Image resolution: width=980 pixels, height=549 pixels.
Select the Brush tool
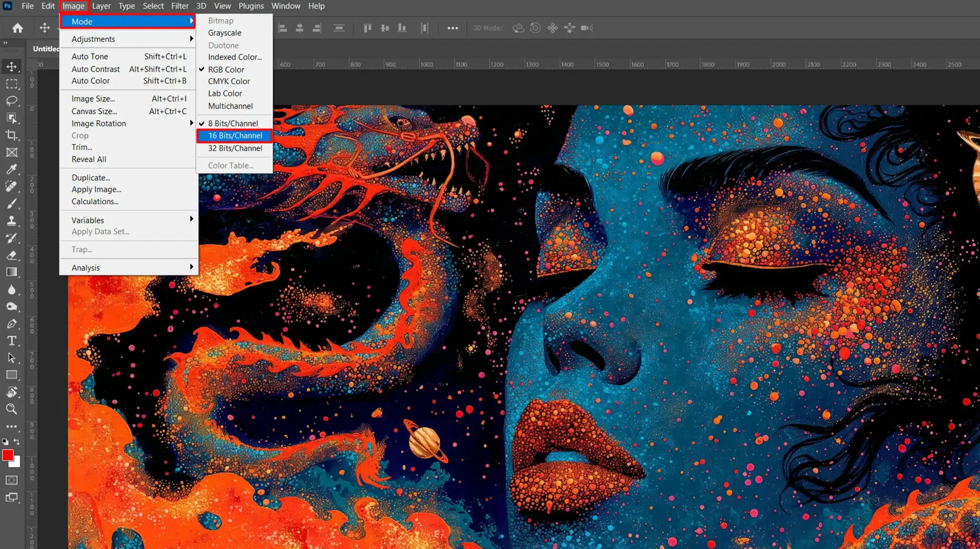11,204
